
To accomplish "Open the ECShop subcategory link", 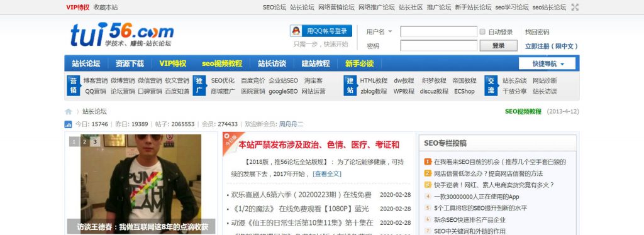I will click(x=464, y=92).
